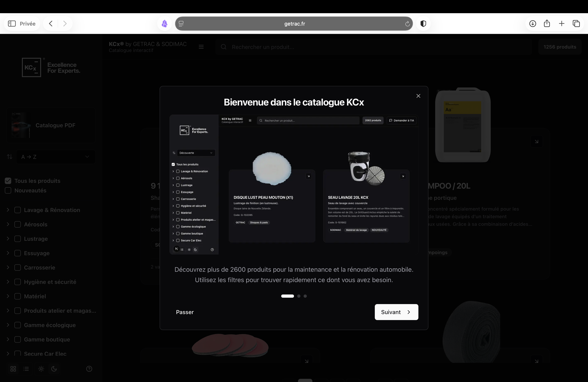Expand the Essuyage category chevron

point(8,253)
